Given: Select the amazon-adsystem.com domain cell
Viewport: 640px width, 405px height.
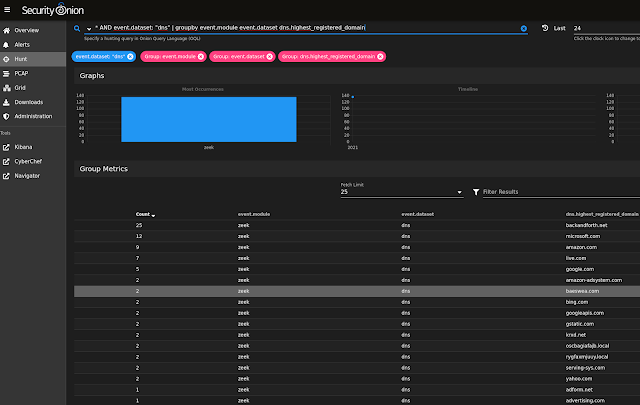Looking at the screenshot, I should (x=594, y=280).
